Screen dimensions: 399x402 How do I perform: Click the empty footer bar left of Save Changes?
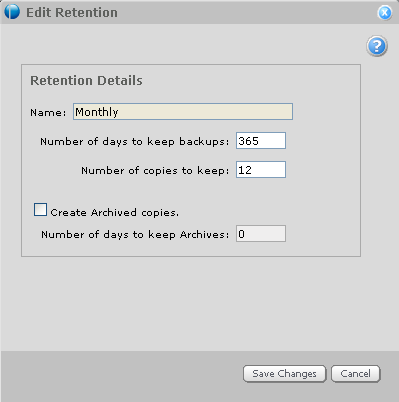(x=120, y=375)
